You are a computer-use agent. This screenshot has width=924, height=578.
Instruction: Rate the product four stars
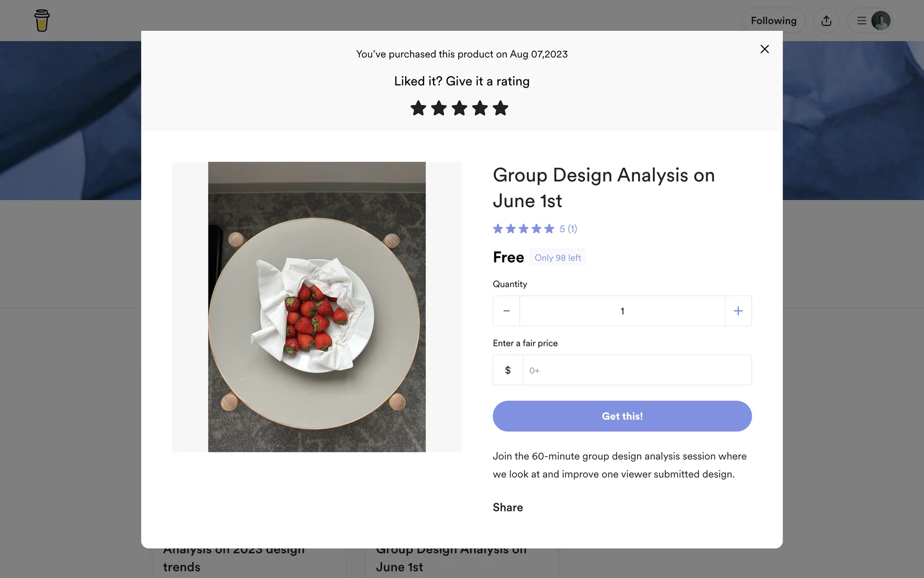(x=480, y=108)
